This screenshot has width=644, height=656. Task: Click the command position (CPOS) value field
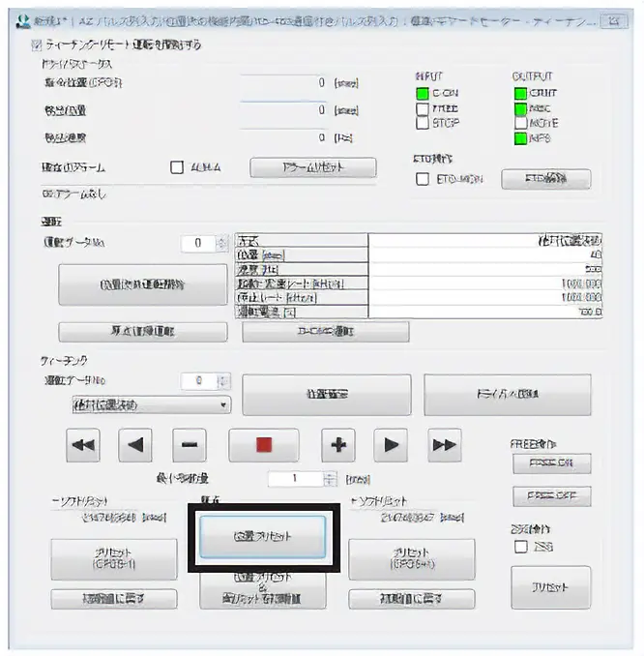283,83
